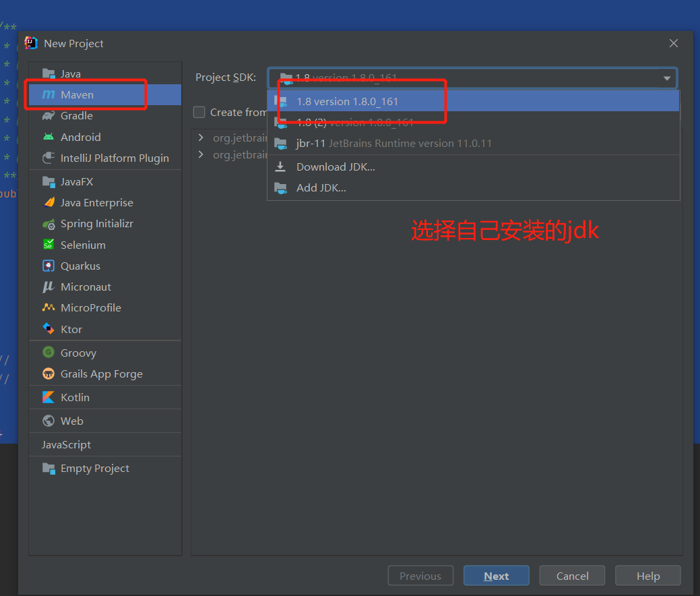Select Empty Project label

click(95, 468)
